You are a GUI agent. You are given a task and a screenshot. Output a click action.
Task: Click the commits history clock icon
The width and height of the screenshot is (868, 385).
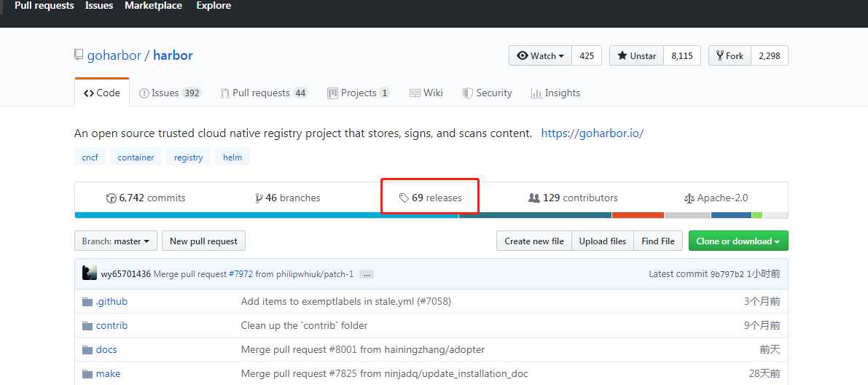click(x=112, y=198)
